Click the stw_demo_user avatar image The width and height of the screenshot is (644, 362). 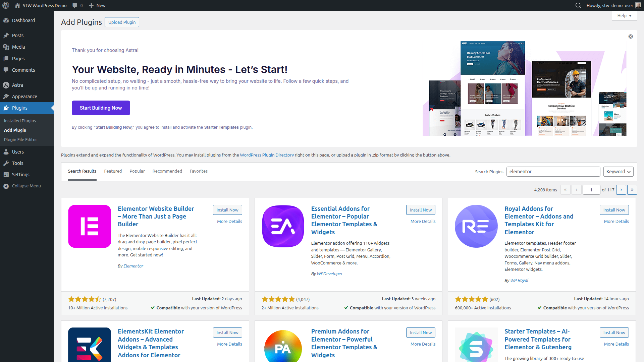point(638,5)
